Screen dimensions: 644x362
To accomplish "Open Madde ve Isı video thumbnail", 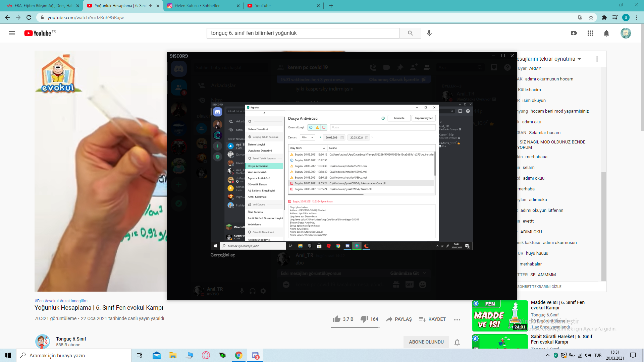I will [x=500, y=316].
